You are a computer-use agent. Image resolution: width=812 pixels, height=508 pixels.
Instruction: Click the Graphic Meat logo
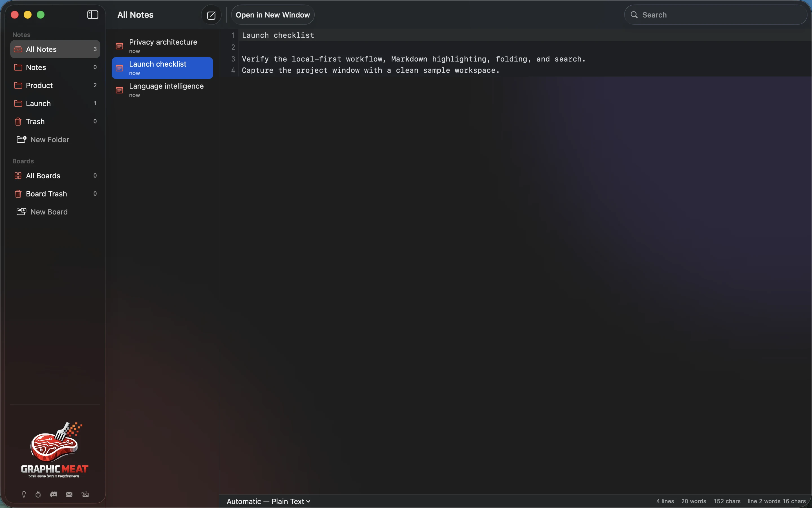tap(55, 450)
